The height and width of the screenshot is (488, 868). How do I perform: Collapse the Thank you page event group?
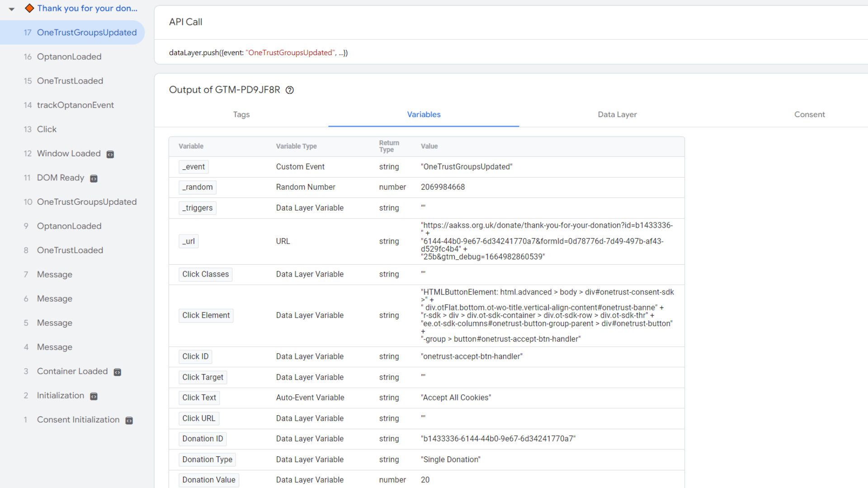coord(12,9)
